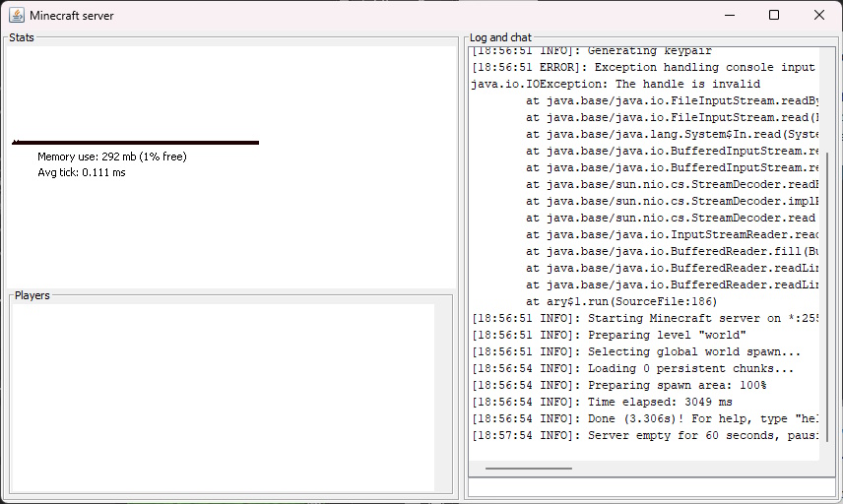843x504 pixels.
Task: Click the "Time elapsed: 3049 ms" line
Action: (x=602, y=402)
